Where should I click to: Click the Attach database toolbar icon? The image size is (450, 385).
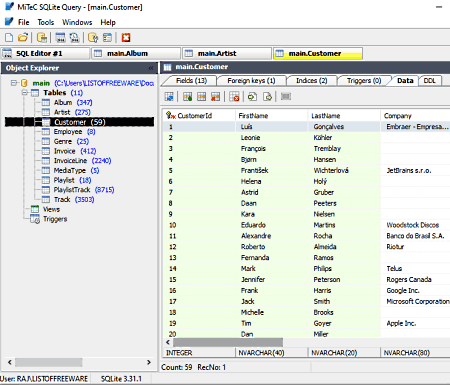(x=42, y=37)
